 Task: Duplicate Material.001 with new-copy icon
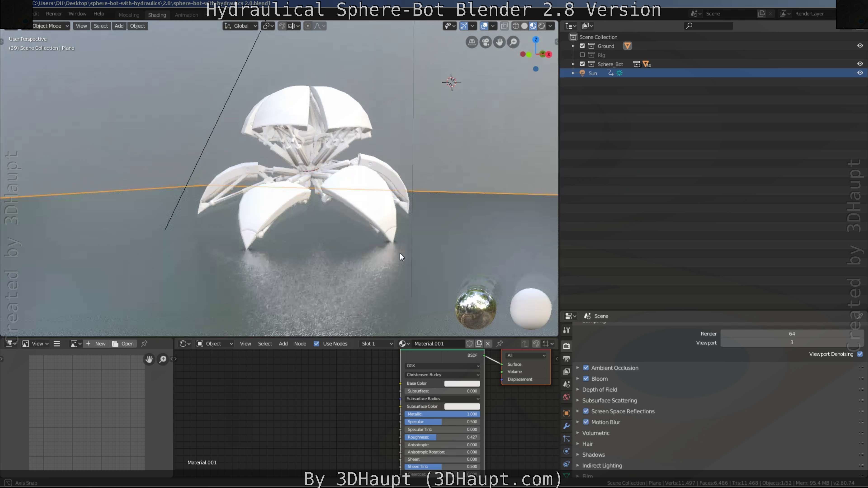(x=479, y=344)
